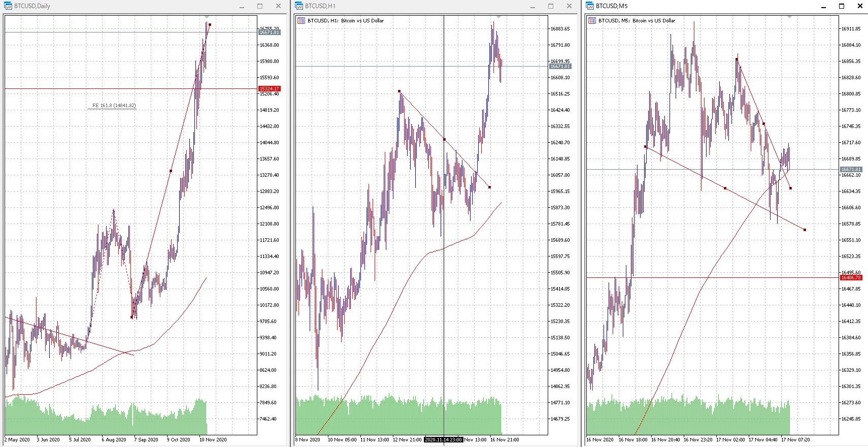Click the chart icon beside 'BTCUSD, M5: Bitcoin' label
The image size is (868, 447).
tap(592, 21)
